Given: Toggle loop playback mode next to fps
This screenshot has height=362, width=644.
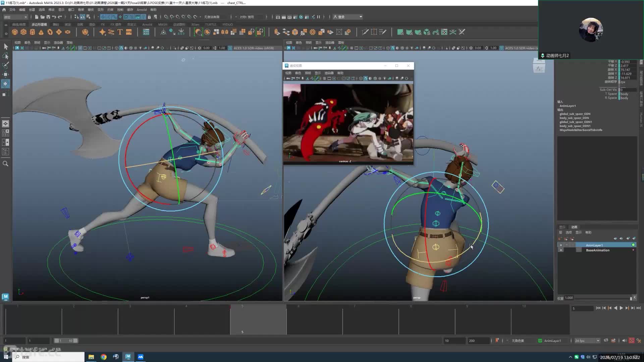Looking at the screenshot, I should pos(606,341).
